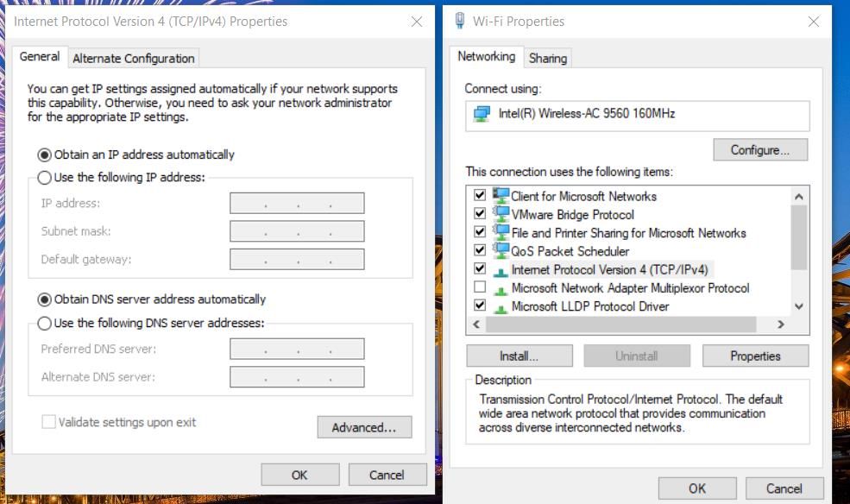
Task: Uncheck VMware Bridge Protocol checkbox
Action: (480, 213)
